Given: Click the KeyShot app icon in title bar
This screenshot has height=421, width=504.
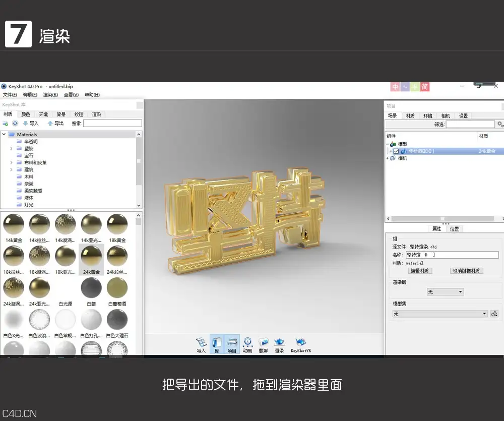Looking at the screenshot, I should pyautogui.click(x=4, y=87).
